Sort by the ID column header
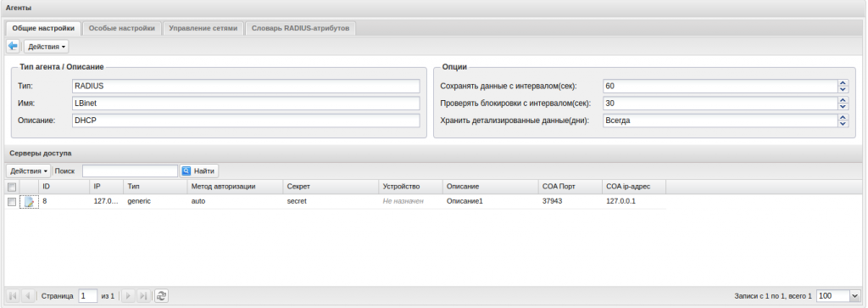Viewport: 868px width, 308px height. (x=64, y=187)
